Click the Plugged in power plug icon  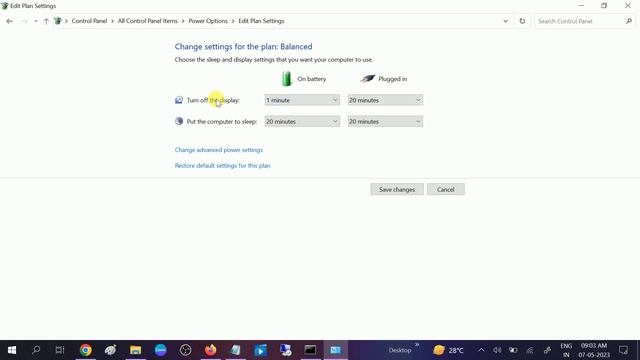(367, 78)
